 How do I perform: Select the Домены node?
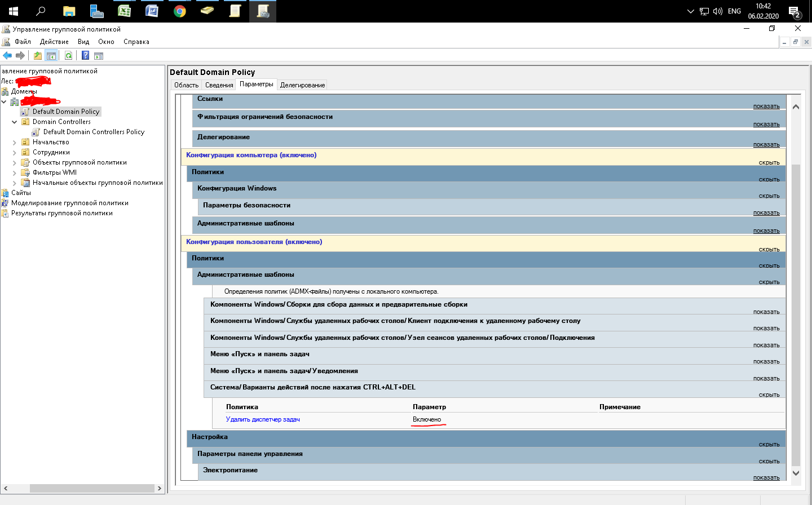click(24, 91)
